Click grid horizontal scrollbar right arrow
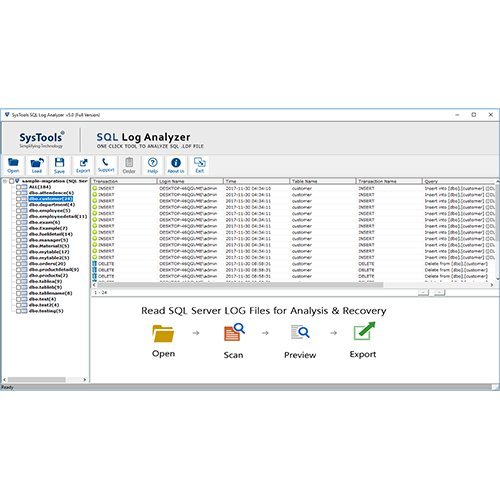 492,285
